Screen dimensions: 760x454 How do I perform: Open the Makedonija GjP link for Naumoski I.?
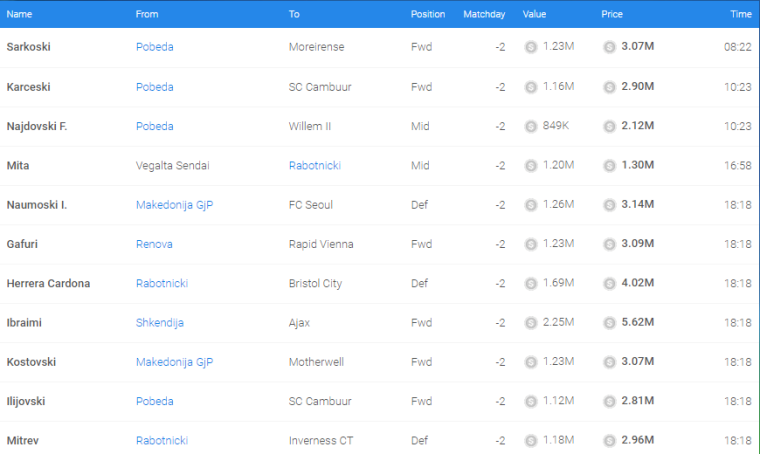174,205
